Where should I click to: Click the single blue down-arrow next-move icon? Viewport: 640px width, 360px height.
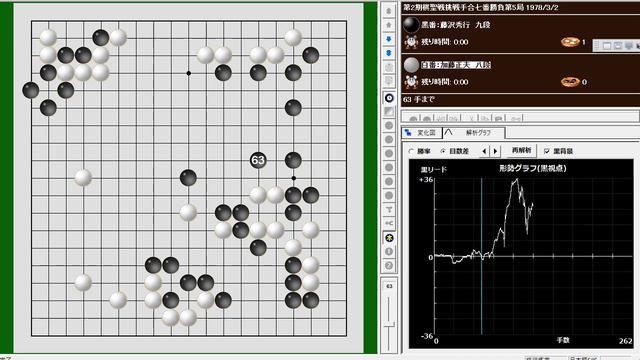(x=389, y=39)
